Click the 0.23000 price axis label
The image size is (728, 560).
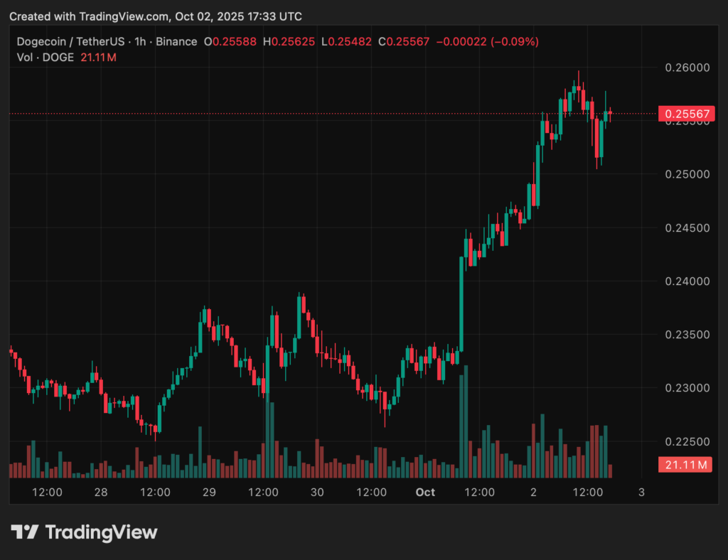(686, 388)
